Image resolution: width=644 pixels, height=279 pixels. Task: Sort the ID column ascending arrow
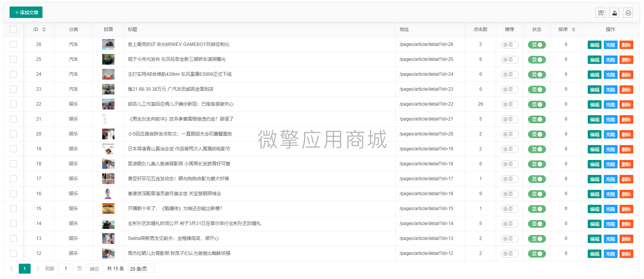(x=44, y=28)
